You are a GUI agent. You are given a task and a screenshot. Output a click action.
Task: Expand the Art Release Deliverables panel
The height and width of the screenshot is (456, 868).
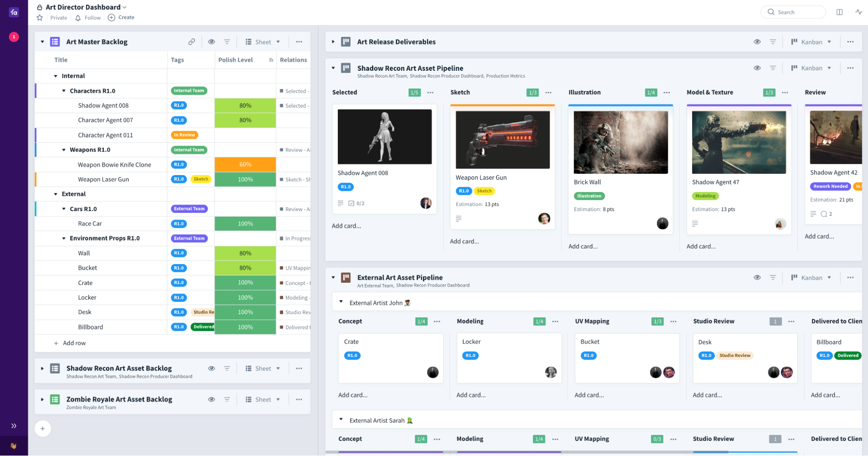333,42
